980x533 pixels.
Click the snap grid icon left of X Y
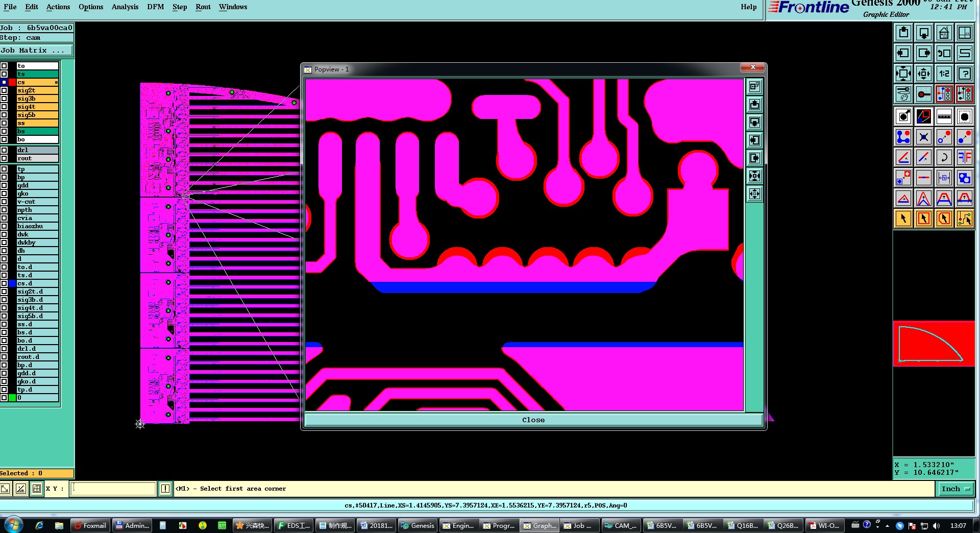click(x=37, y=489)
